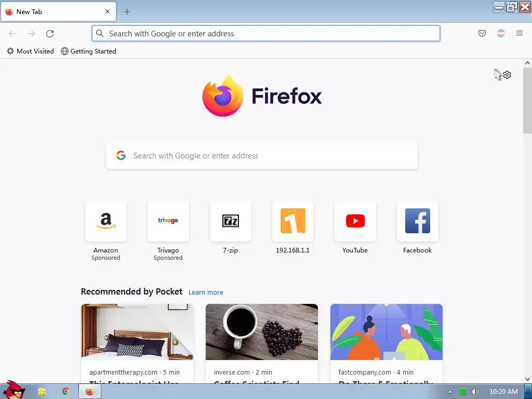
Task: Open the Most Visited bookmarks folder
Action: point(30,51)
